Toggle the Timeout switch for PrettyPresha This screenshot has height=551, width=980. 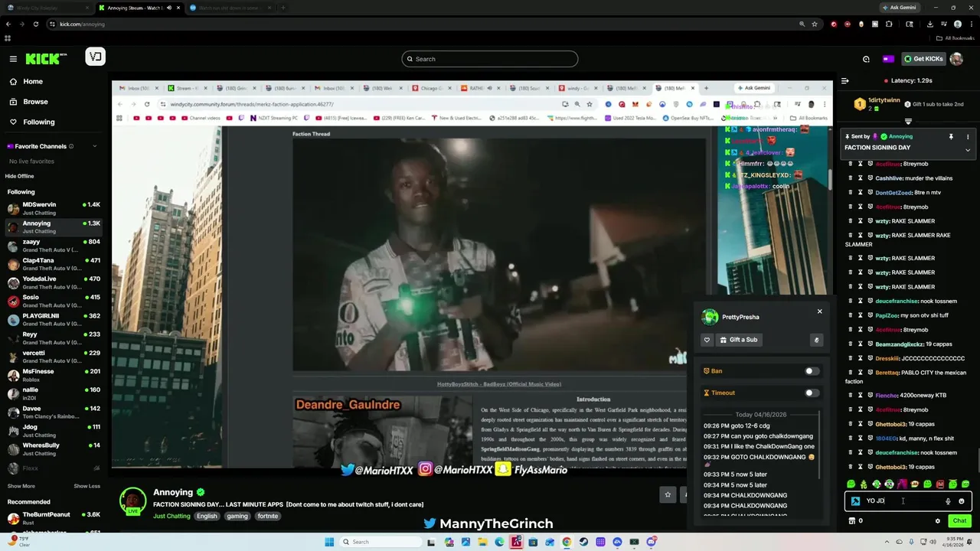click(812, 393)
